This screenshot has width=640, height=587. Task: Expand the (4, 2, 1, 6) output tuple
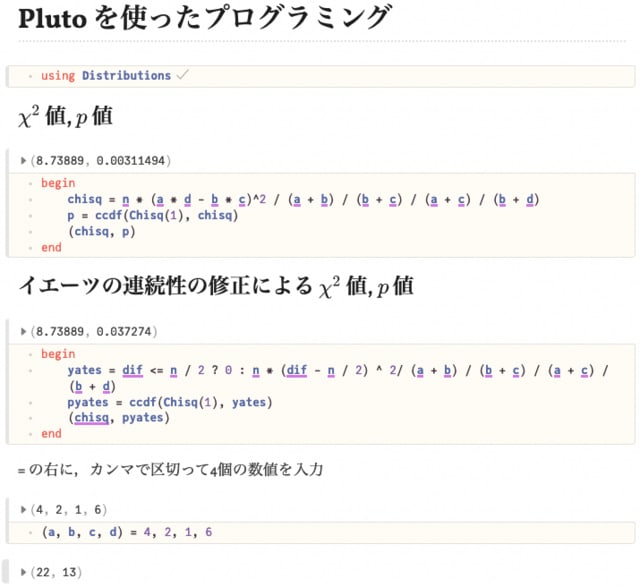click(x=23, y=510)
